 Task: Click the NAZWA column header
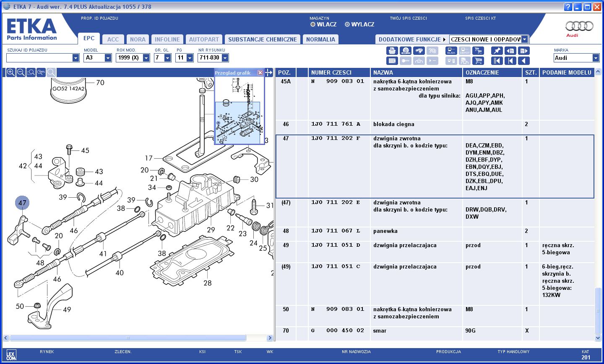(417, 72)
